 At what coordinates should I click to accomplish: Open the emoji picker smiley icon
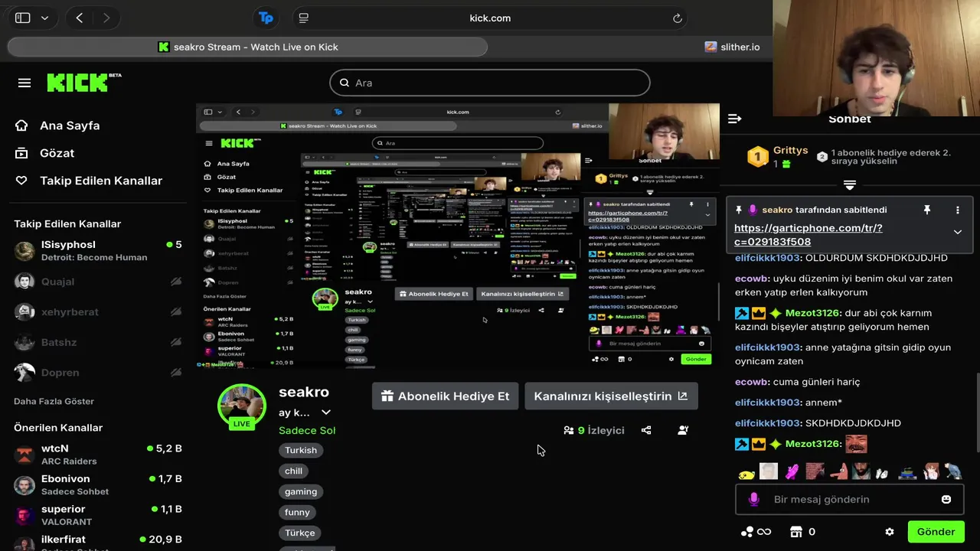pos(946,499)
